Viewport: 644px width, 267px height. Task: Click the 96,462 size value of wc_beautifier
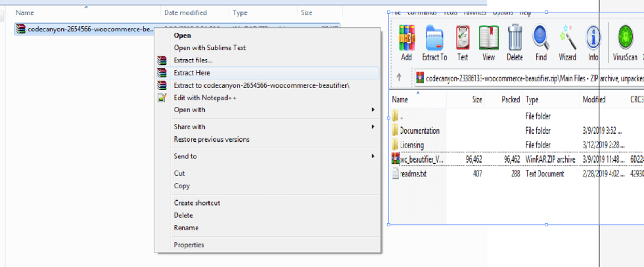point(474,159)
